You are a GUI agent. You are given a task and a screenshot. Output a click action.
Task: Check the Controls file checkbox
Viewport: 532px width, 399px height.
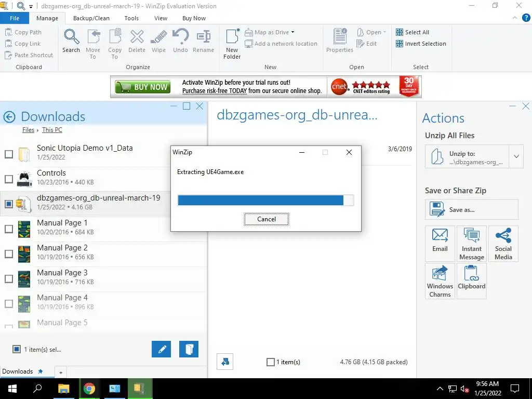(9, 179)
